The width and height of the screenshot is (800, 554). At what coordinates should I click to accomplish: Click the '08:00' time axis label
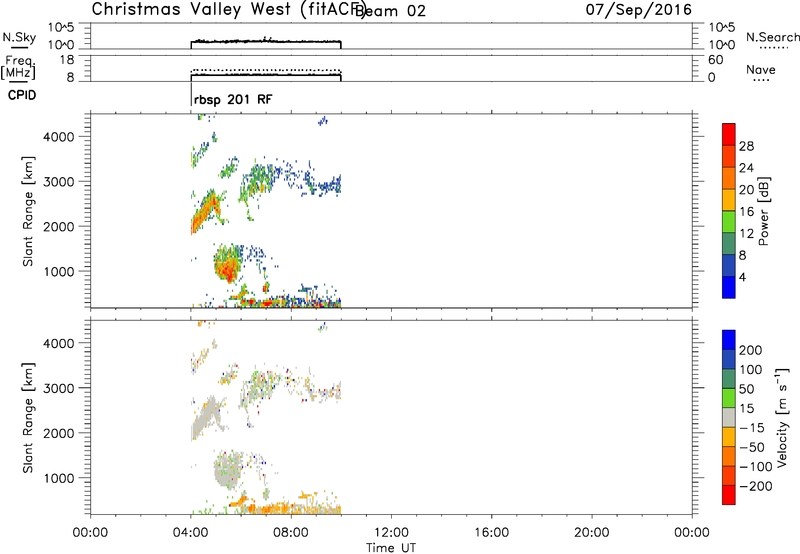pyautogui.click(x=291, y=533)
